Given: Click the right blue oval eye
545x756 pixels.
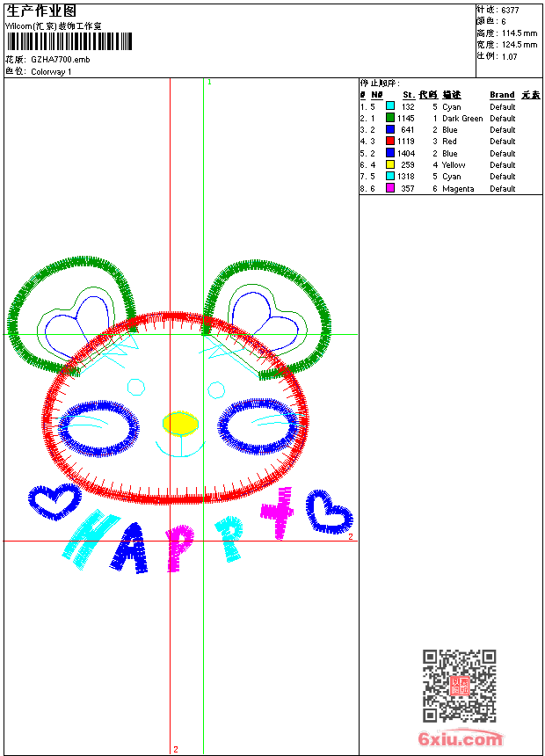Looking at the screenshot, I should [x=258, y=426].
